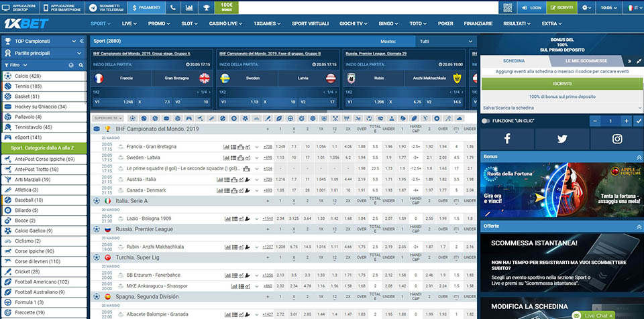Image resolution: width=644 pixels, height=319 pixels.
Task: Click the LOGIN button
Action: pyautogui.click(x=531, y=7)
